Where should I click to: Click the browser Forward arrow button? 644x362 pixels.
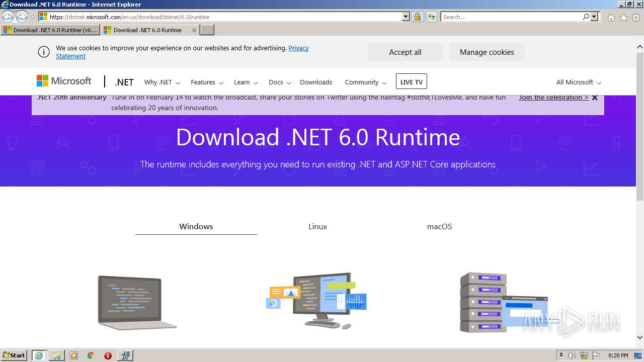[22, 17]
